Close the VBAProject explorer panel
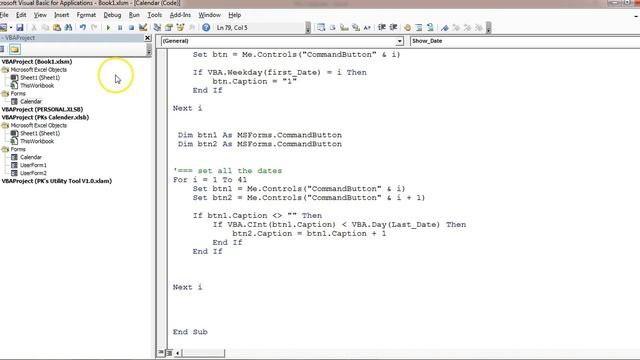 tap(147, 38)
